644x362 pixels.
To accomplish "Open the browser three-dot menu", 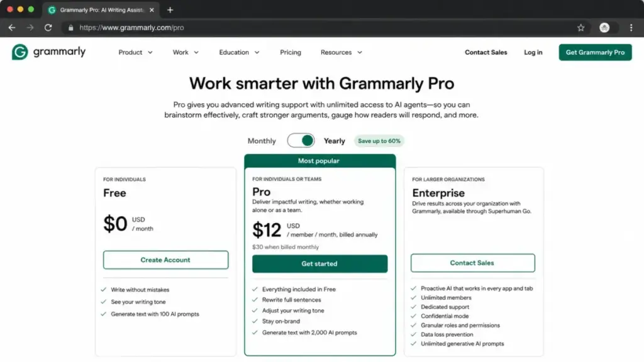I will (631, 28).
